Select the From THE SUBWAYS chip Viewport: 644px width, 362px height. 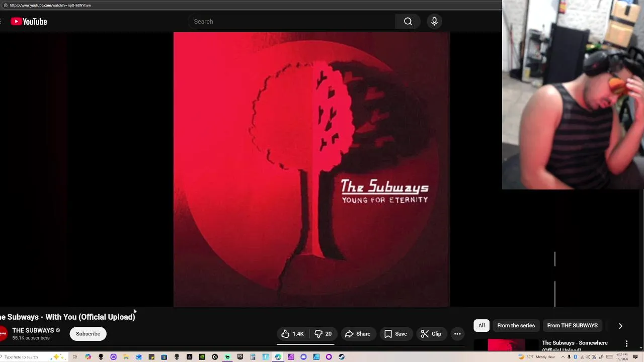point(573,325)
